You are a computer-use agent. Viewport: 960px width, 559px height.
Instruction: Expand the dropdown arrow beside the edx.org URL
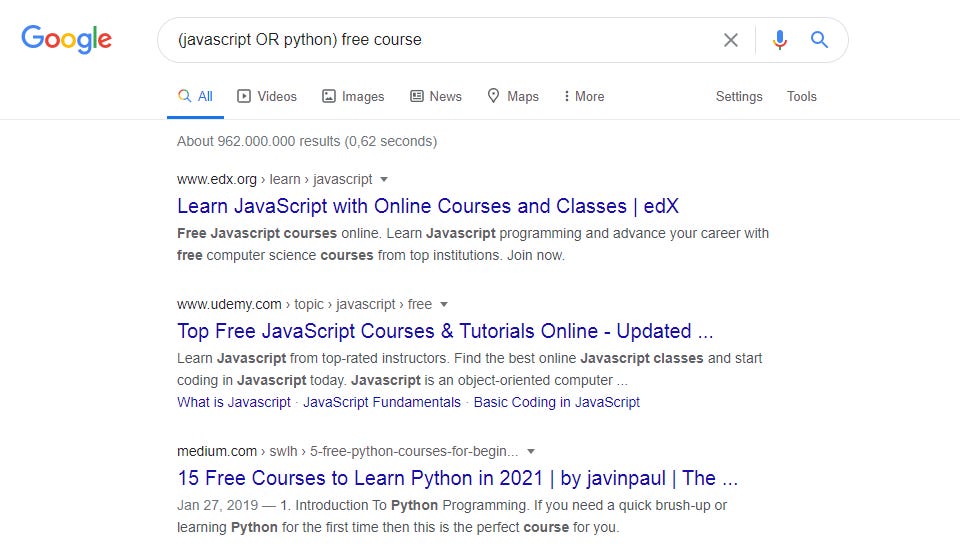click(x=384, y=179)
